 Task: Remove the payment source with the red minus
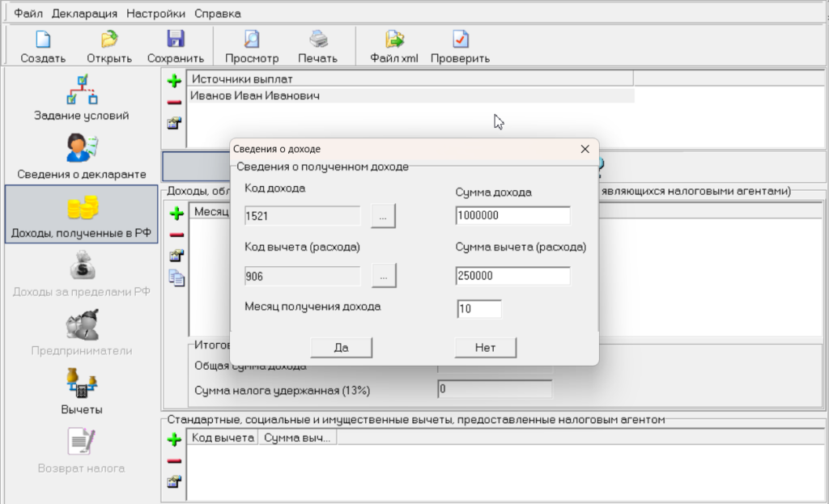click(174, 102)
